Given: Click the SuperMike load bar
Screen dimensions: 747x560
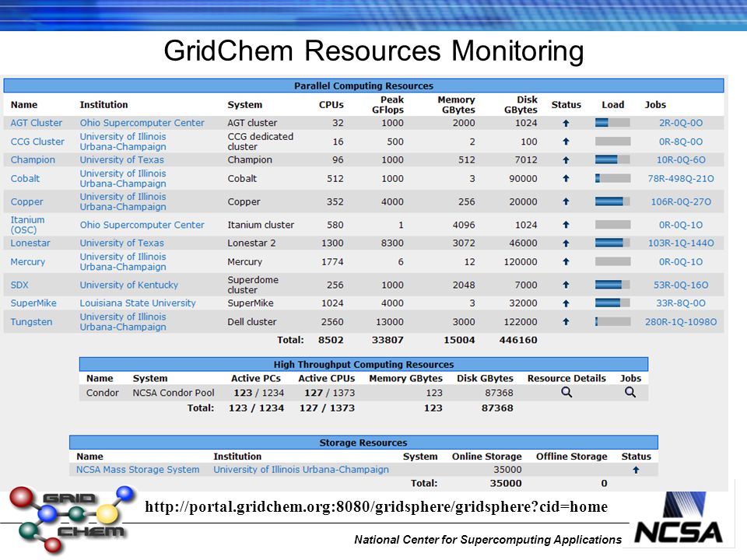Looking at the screenshot, I should coord(612,303).
